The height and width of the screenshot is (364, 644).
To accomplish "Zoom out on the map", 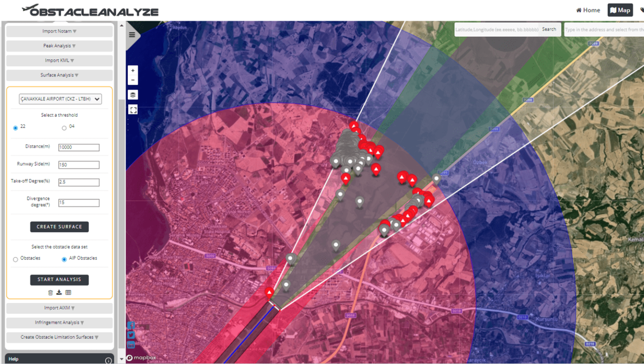I will (x=133, y=80).
